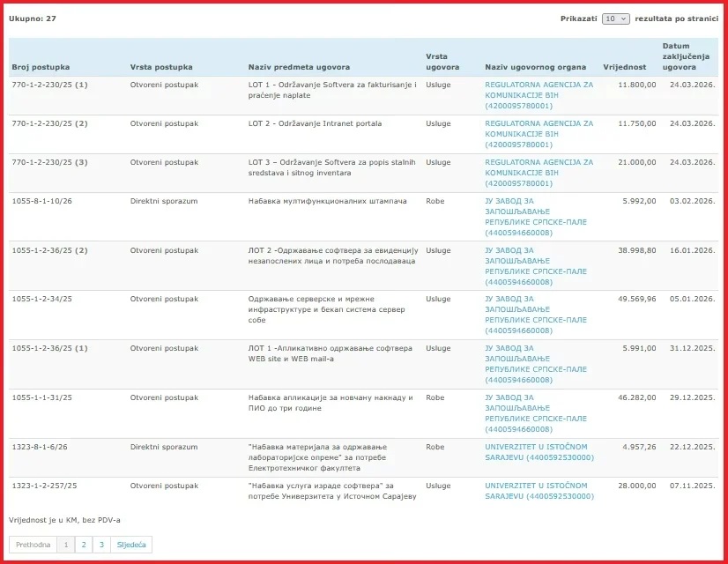Screen dimensions: 728x564
Task: Open REGULATORNA AGENCIJA link for LOT 3 row
Action: pyautogui.click(x=539, y=173)
